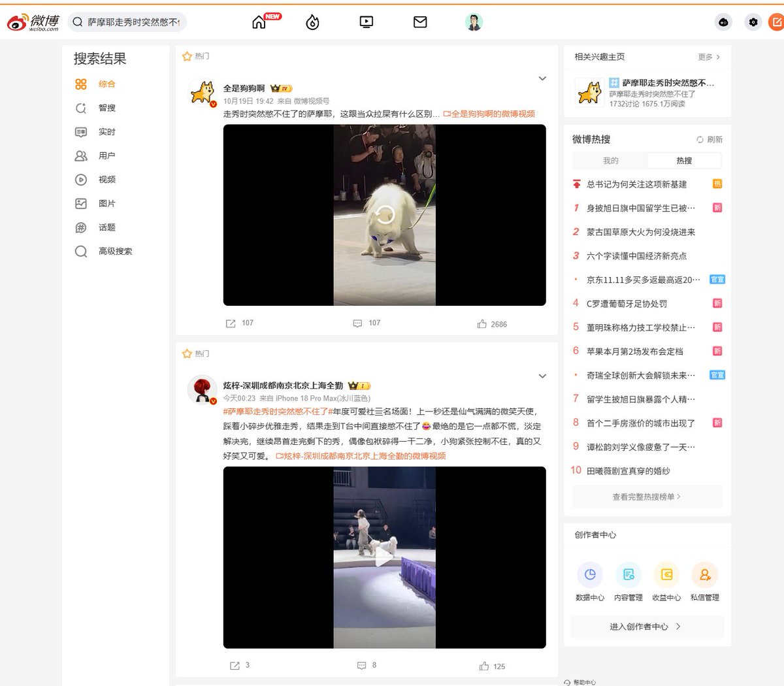Open username 炫梓-深圳成都南京北京上海全勤
Screen dimensions: 784x686
pos(283,385)
